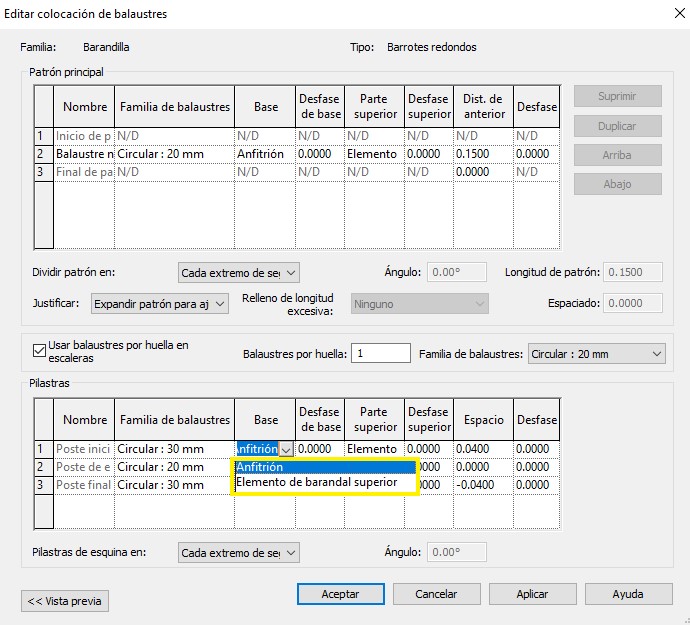The width and height of the screenshot is (690, 625).
Task: Click the Aceptar button
Action: point(340,594)
